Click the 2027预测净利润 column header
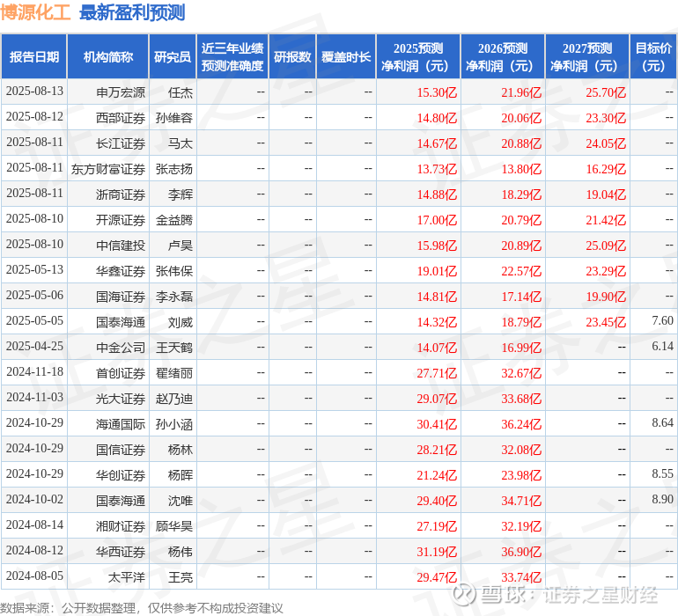 [587, 56]
